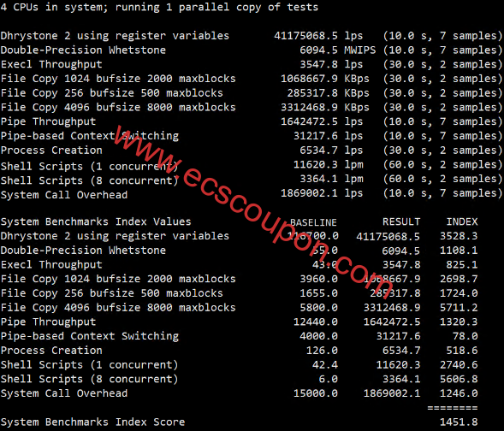Click the 'Execl Throughput' 3547.8 lps value
The image size is (504, 431).
(x=331, y=64)
